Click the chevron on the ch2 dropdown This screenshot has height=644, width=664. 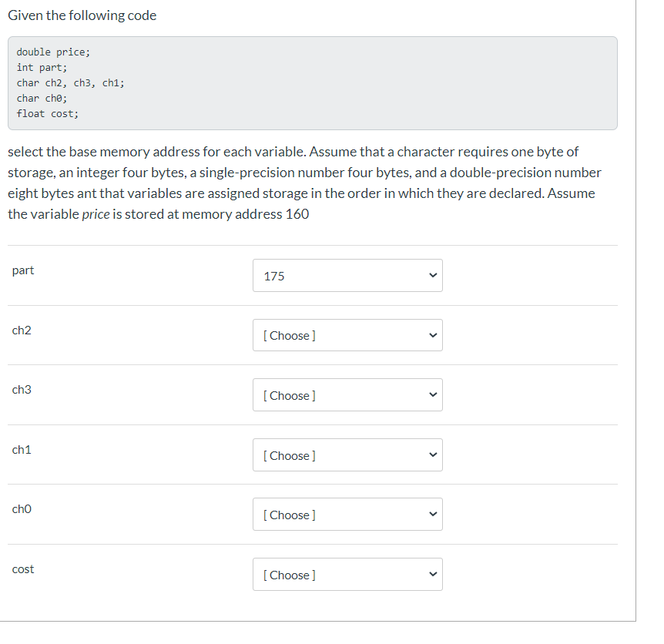tap(433, 335)
